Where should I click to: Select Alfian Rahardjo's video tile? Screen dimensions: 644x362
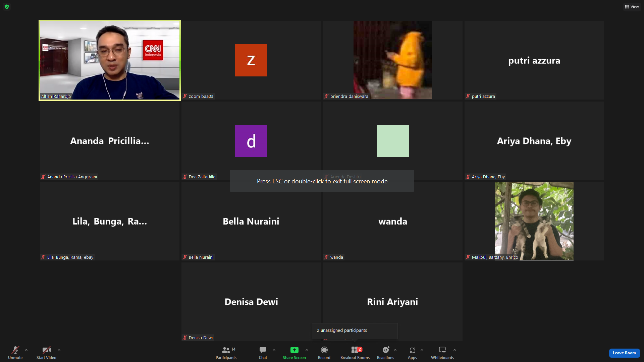coord(110,60)
